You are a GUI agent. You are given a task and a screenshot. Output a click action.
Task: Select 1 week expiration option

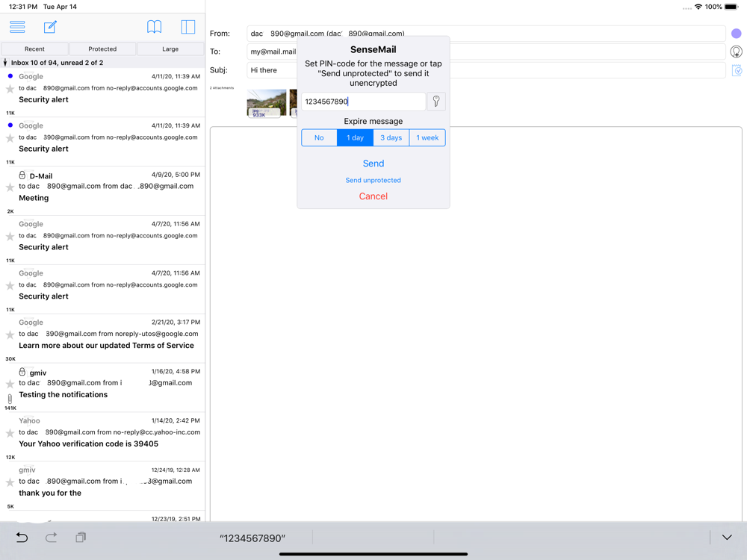pyautogui.click(x=427, y=137)
